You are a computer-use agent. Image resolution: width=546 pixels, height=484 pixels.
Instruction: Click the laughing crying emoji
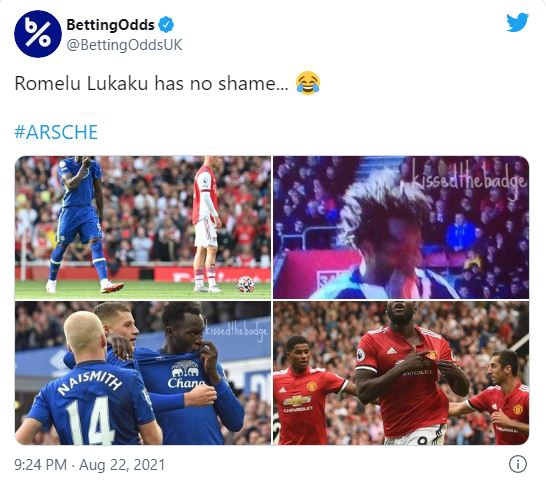pos(308,83)
